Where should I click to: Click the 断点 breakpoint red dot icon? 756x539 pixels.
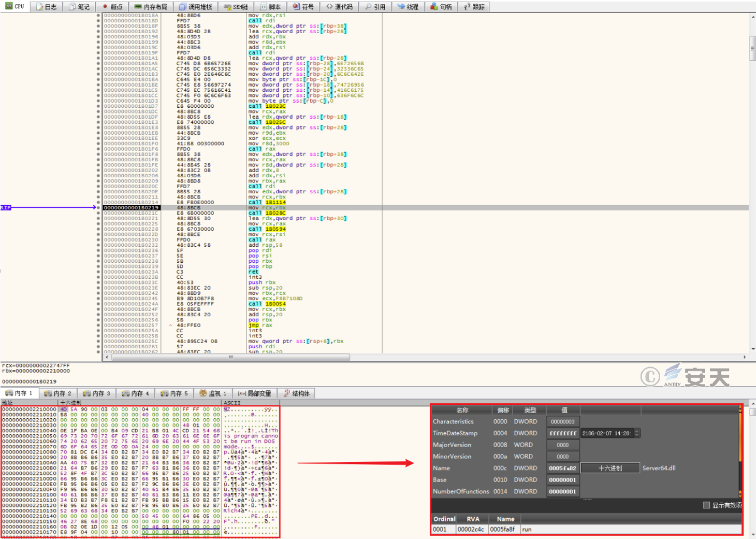105,7
